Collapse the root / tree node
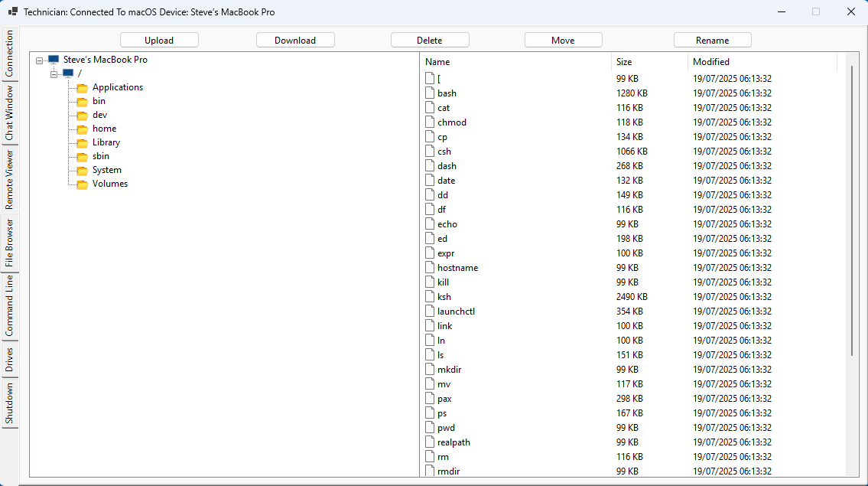This screenshot has width=868, height=486. pyautogui.click(x=54, y=73)
